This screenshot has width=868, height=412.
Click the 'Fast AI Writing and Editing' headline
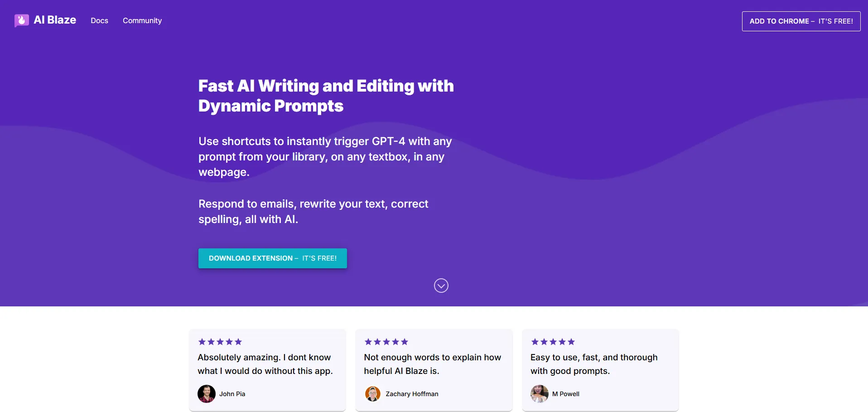(x=326, y=96)
